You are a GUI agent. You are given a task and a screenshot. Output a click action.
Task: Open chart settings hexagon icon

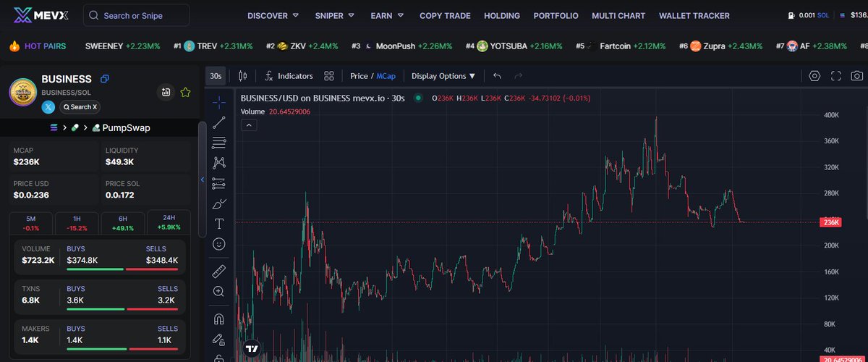point(814,75)
